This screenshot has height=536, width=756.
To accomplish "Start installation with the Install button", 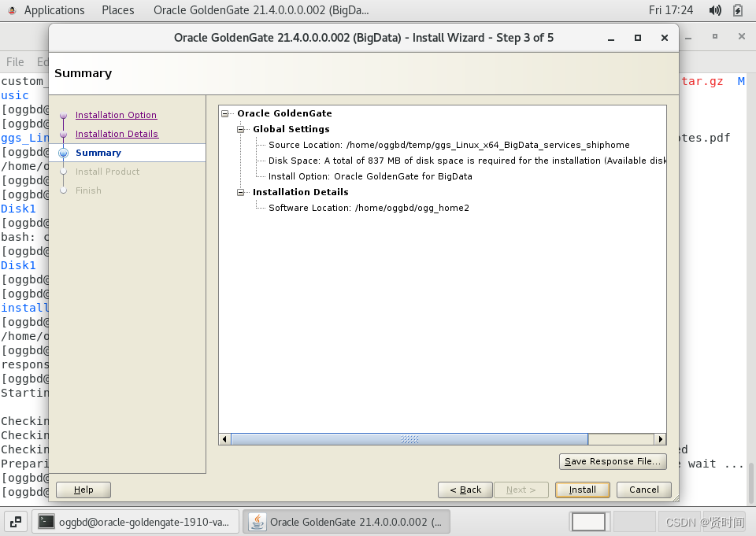I will (x=583, y=490).
